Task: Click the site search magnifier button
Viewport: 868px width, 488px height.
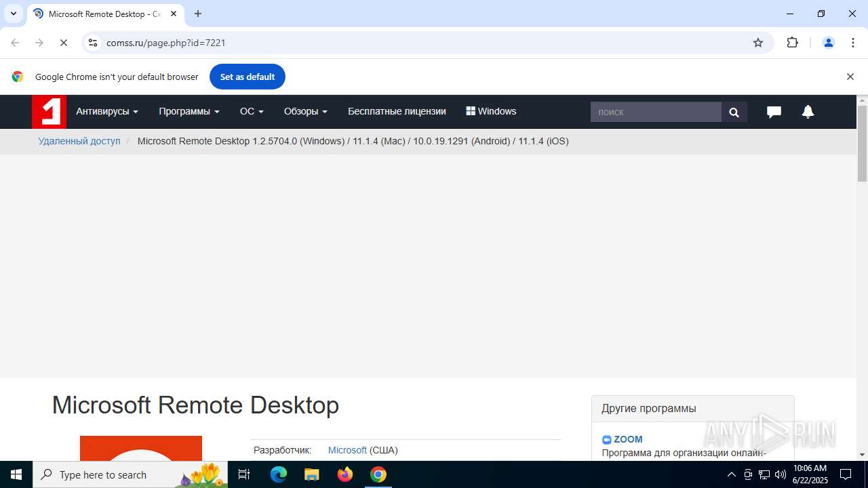Action: click(x=734, y=112)
